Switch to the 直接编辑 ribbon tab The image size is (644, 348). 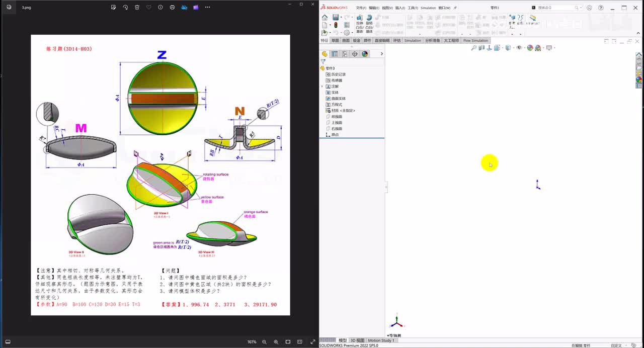tap(382, 40)
